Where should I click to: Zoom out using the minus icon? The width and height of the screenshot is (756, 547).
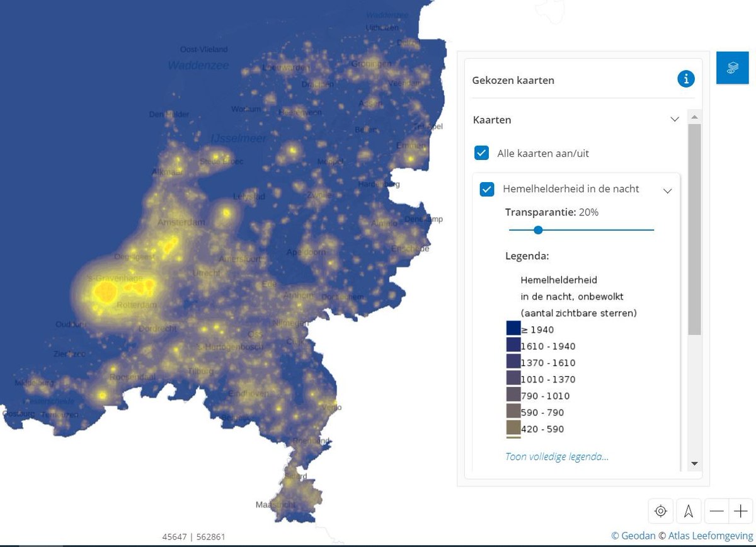pos(716,511)
